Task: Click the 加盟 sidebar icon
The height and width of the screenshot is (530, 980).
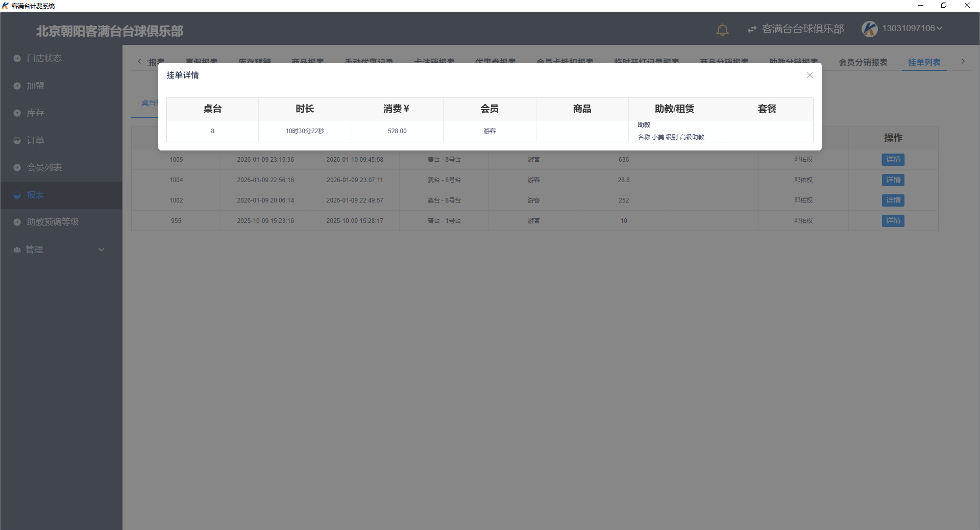Action: (x=17, y=86)
